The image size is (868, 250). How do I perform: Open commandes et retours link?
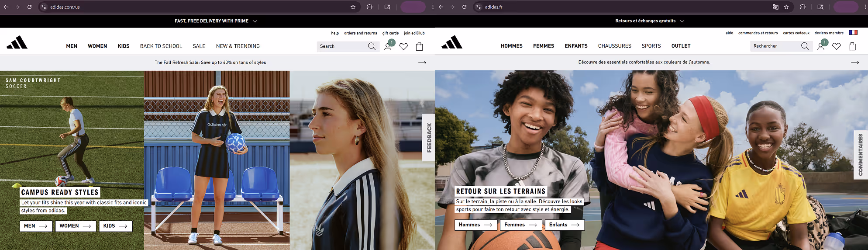click(758, 33)
